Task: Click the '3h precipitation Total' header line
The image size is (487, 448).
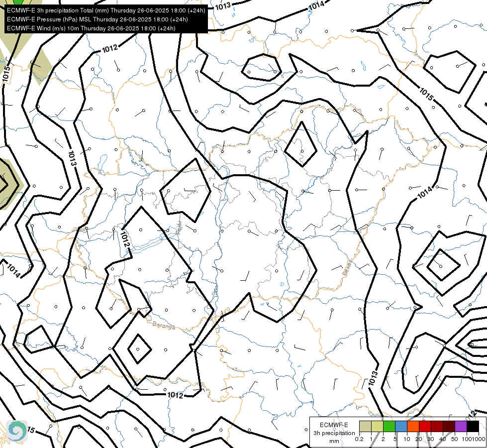Action: point(106,10)
